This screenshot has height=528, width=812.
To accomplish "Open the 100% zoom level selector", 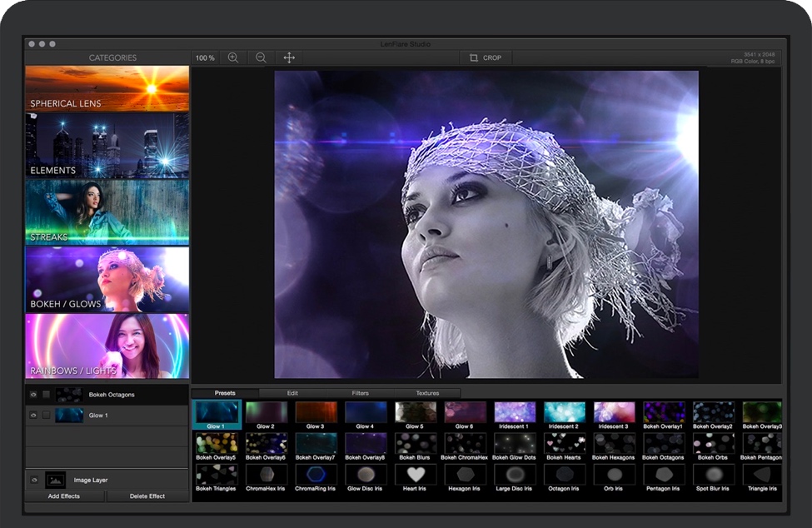I will coord(204,57).
